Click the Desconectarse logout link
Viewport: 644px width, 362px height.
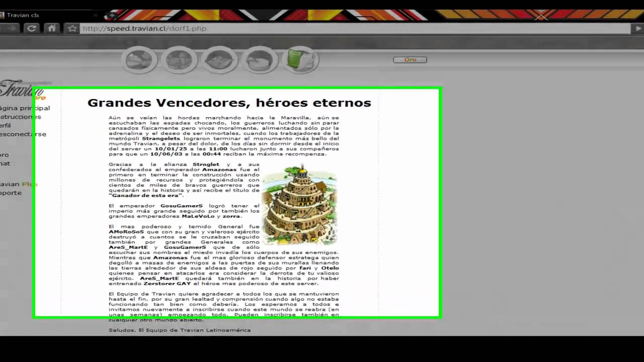(23, 134)
